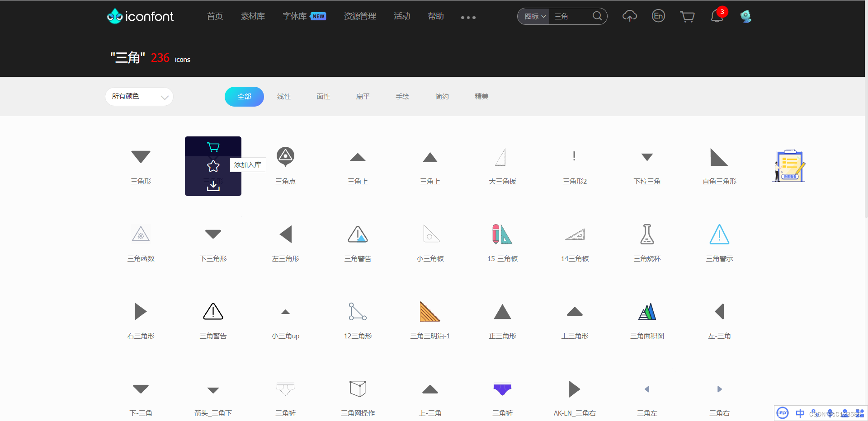Open the 素材库 menu item
Screen dimensions: 868x421
253,16
